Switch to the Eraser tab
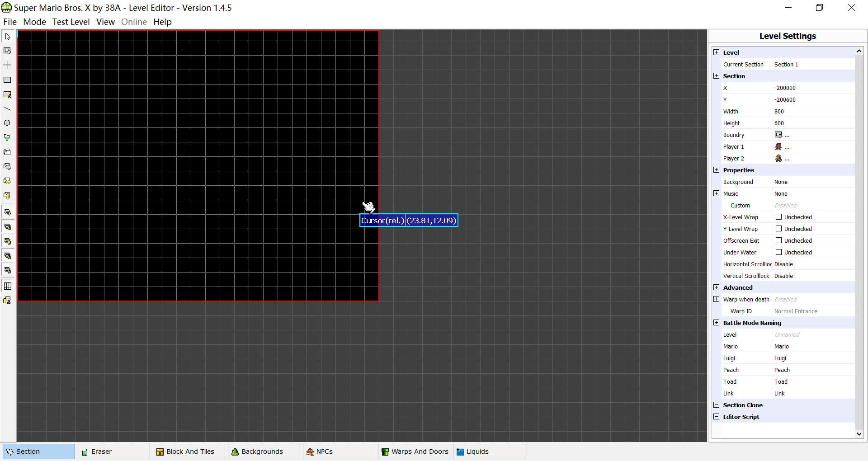868x461 pixels. click(x=114, y=452)
